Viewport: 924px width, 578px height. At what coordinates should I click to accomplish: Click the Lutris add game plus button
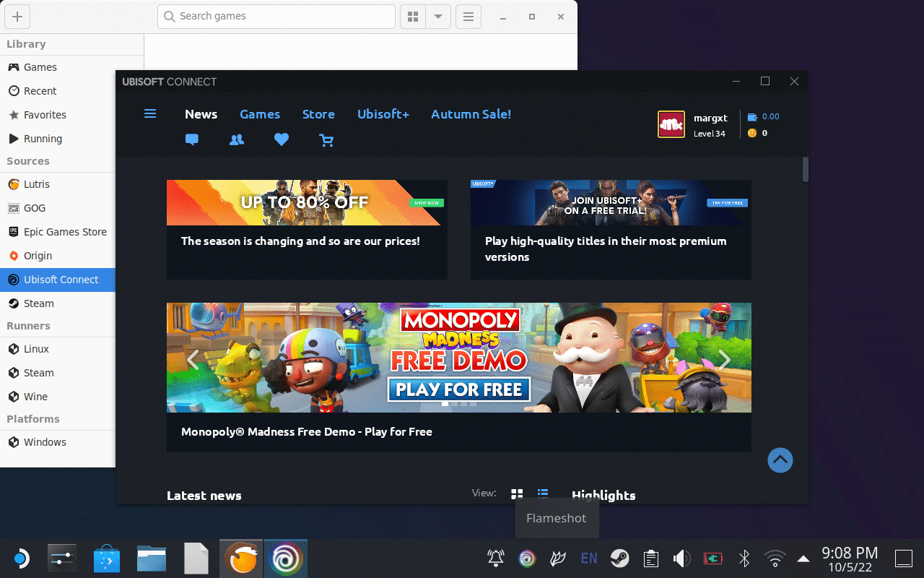click(17, 17)
